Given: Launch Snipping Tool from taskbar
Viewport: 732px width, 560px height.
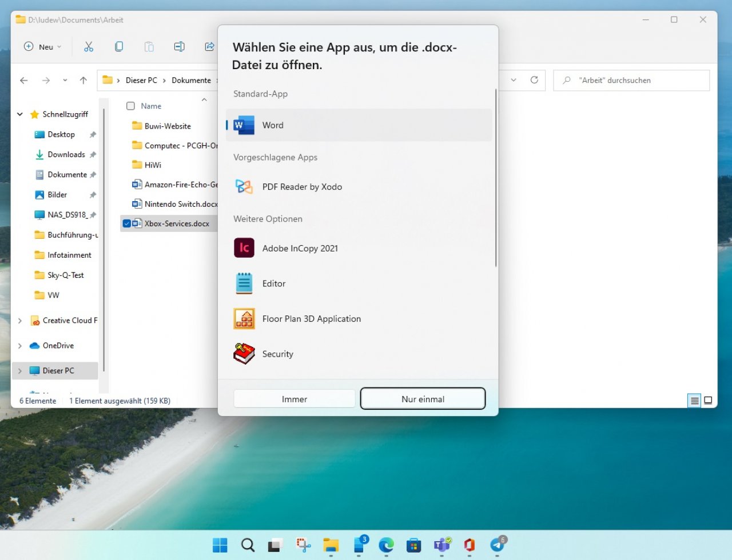Looking at the screenshot, I should pos(303,545).
